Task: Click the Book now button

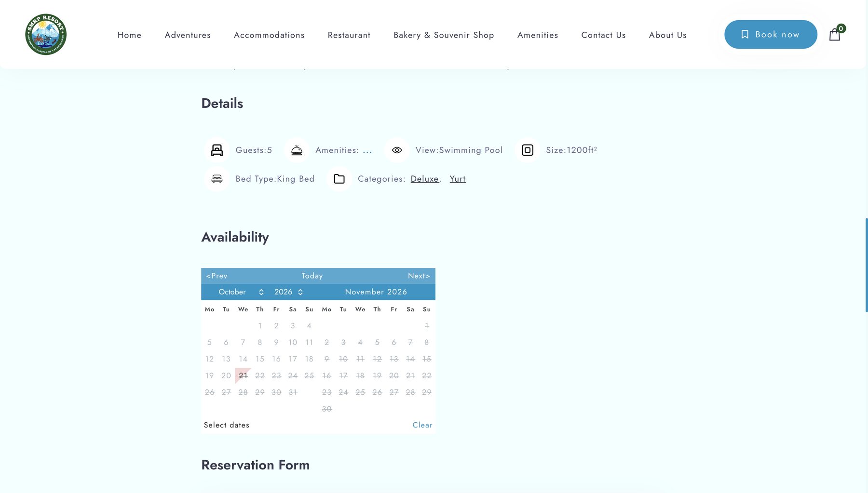Action: click(x=771, y=34)
